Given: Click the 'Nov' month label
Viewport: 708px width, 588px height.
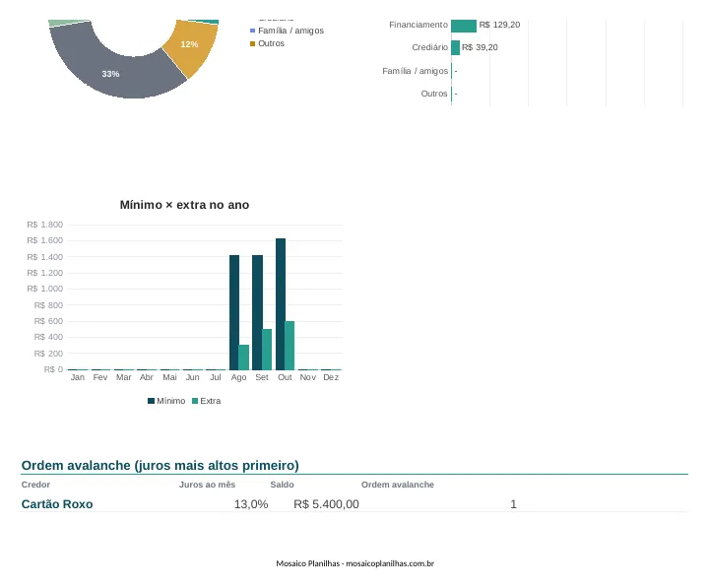Looking at the screenshot, I should tap(307, 377).
